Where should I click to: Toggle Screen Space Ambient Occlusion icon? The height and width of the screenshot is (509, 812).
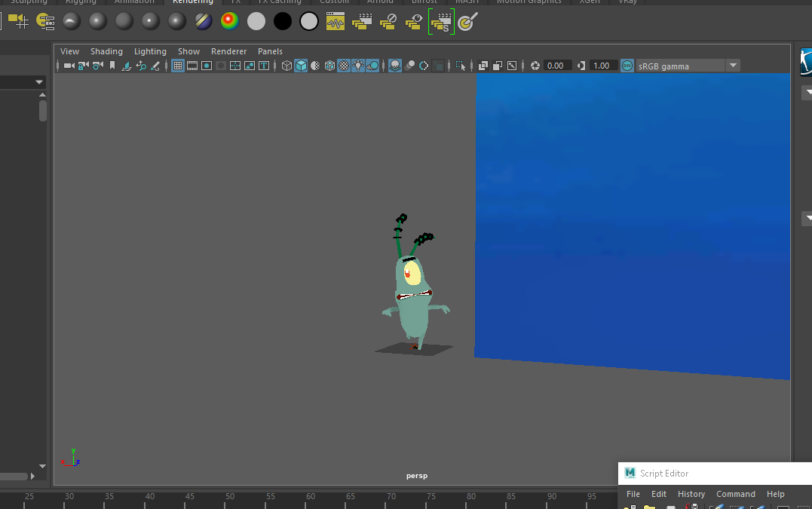[x=394, y=66]
